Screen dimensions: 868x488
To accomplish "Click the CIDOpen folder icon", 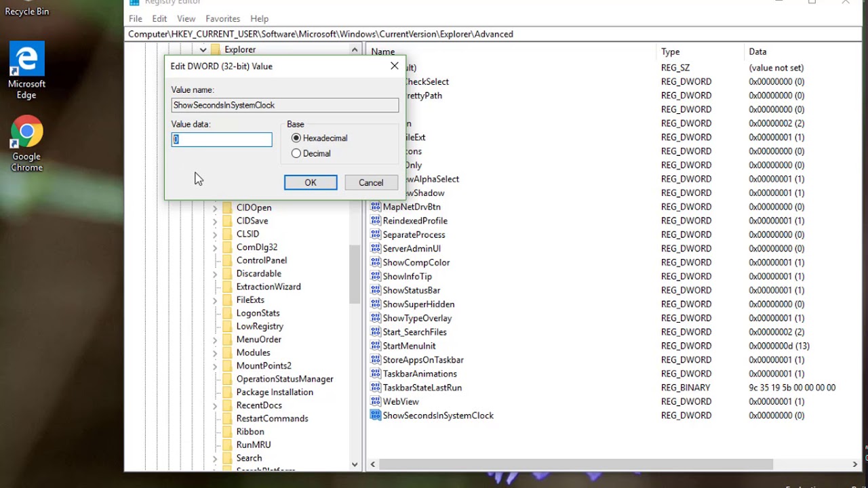I will pyautogui.click(x=227, y=207).
